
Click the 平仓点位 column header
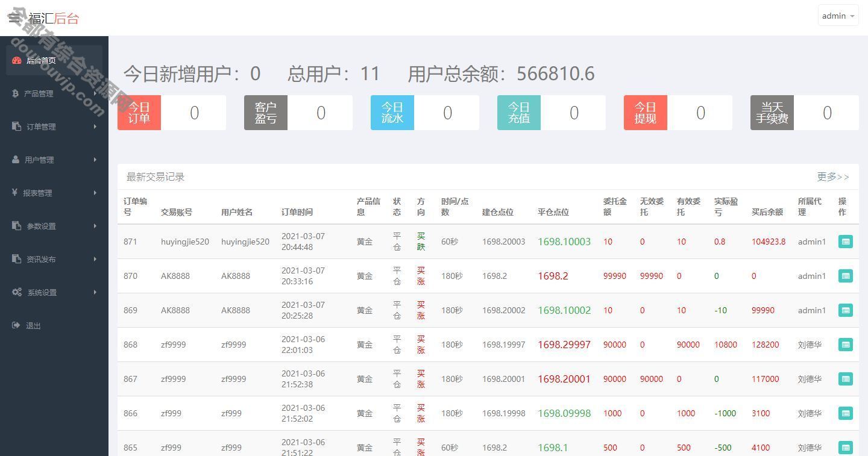553,212
